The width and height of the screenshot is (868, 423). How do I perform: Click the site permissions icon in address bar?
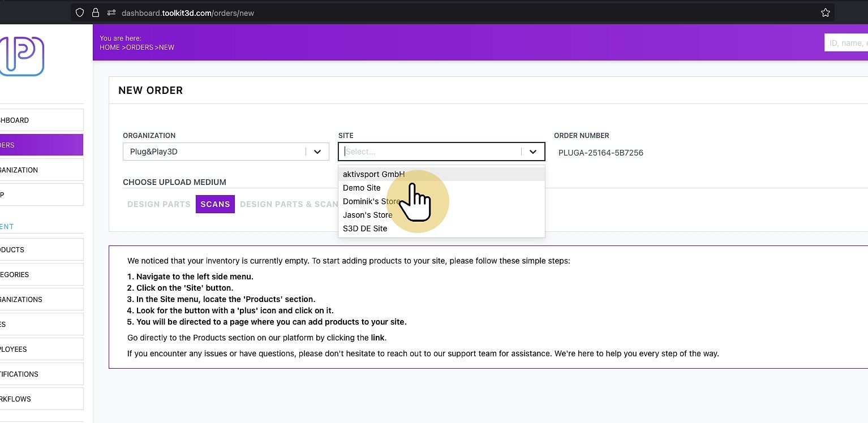(x=111, y=12)
